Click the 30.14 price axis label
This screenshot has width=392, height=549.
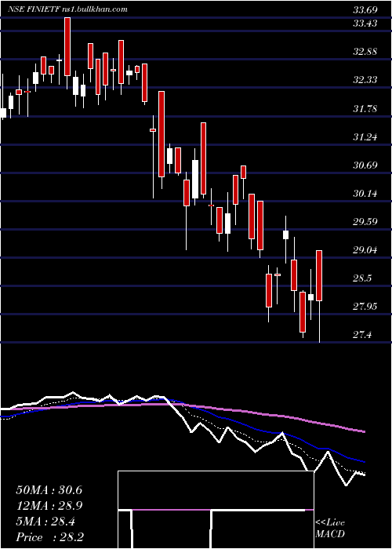click(365, 193)
